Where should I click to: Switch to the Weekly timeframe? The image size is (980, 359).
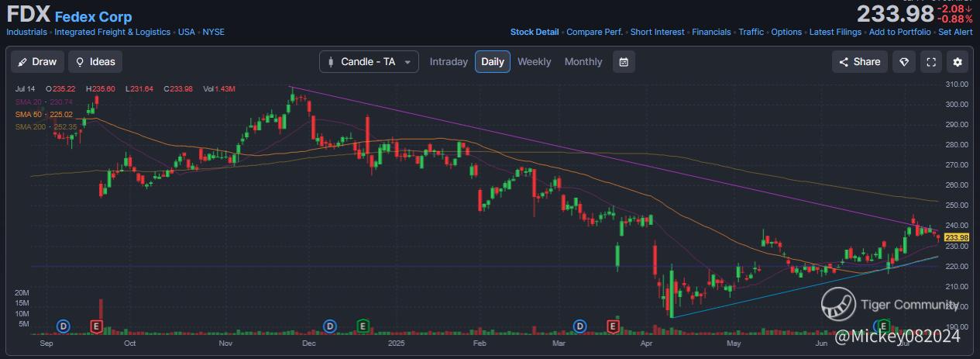[x=535, y=62]
